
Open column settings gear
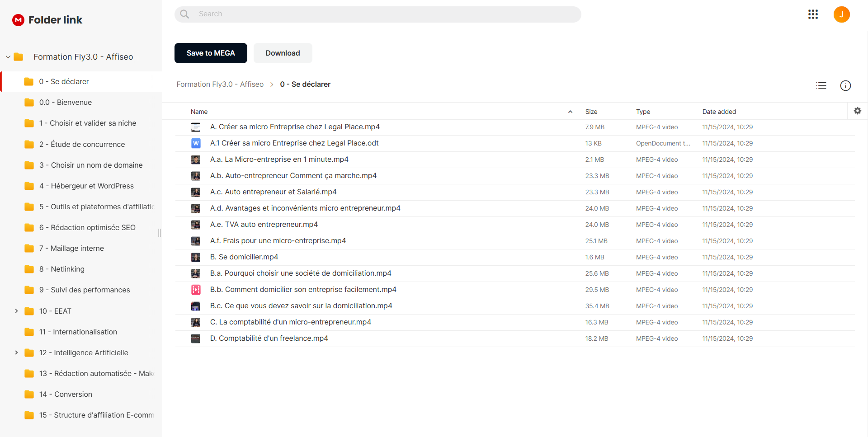click(857, 111)
